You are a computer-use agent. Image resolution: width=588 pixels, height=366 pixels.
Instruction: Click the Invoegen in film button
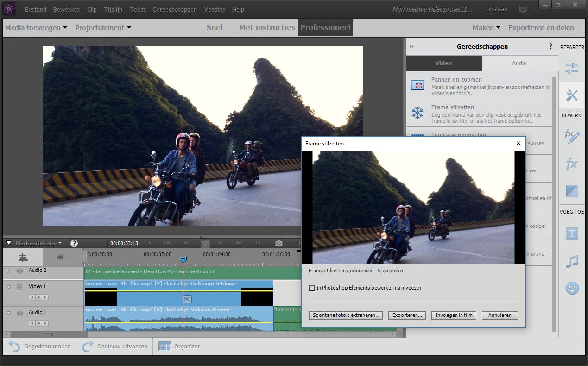tap(454, 315)
